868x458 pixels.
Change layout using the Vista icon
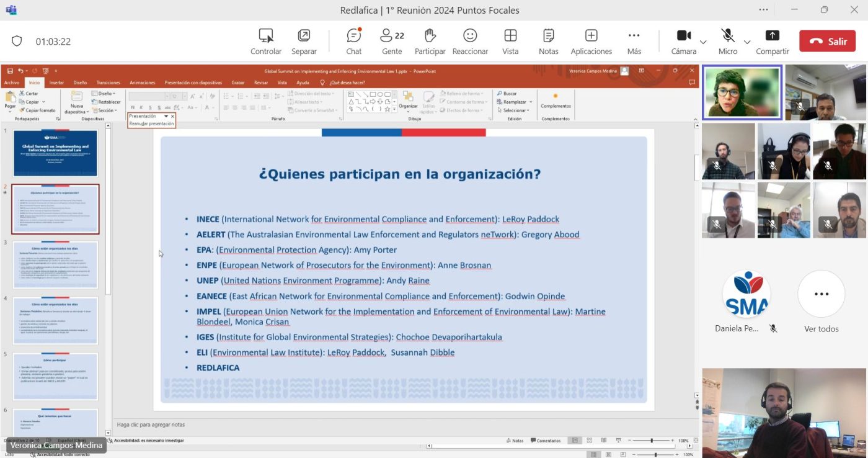pos(510,41)
